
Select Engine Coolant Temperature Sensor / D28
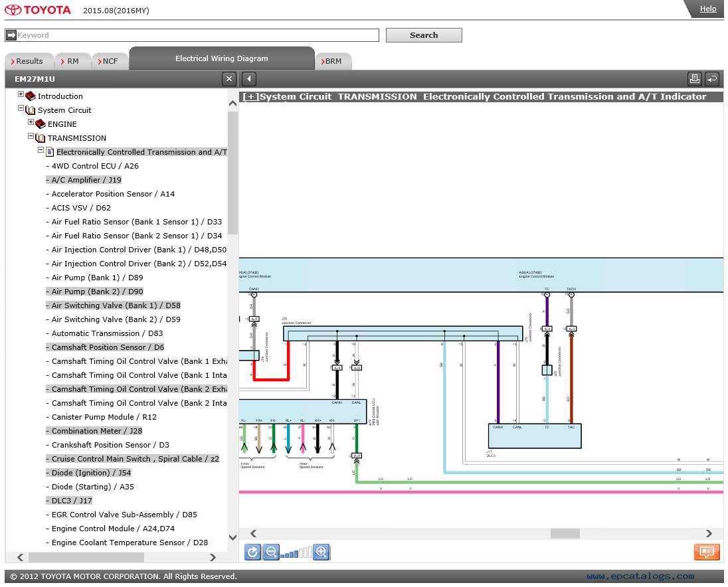128,542
